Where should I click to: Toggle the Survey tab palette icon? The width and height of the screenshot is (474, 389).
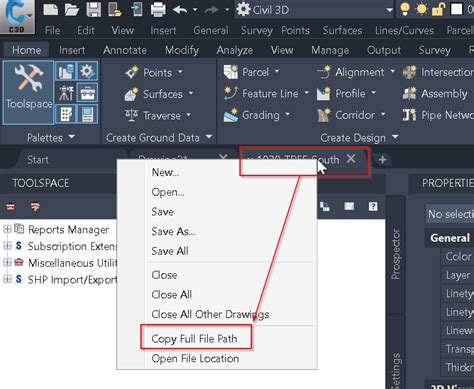pyautogui.click(x=66, y=93)
